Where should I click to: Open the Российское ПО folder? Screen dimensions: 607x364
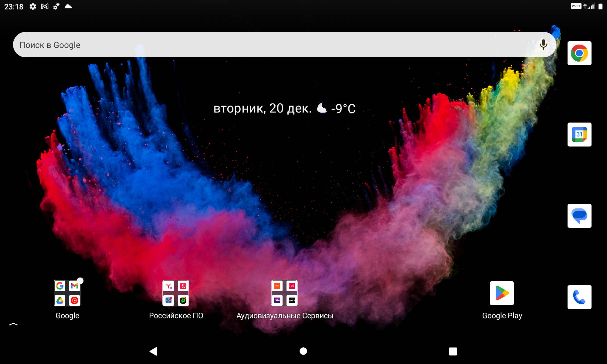[x=176, y=293]
